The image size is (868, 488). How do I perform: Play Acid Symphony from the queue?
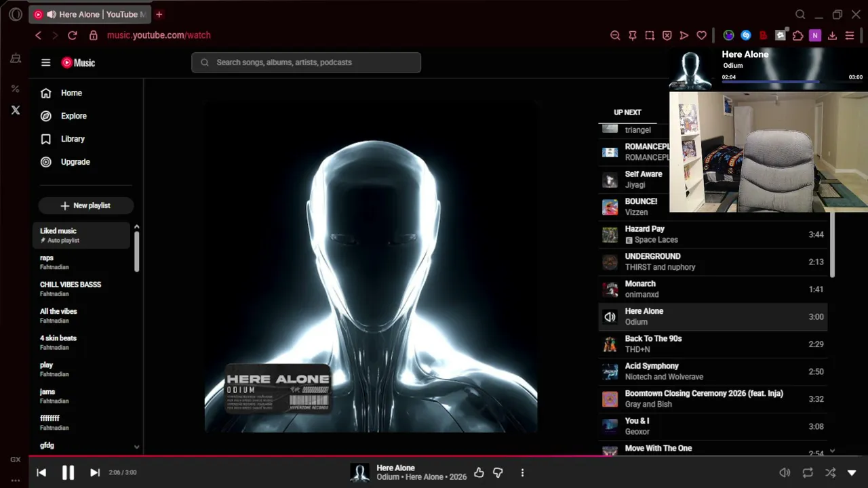(x=713, y=371)
